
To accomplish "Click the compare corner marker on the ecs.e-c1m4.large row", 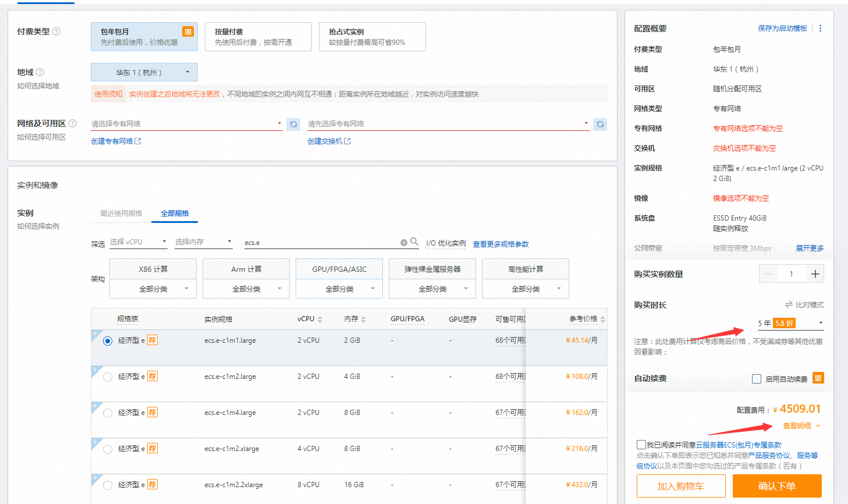I will (x=95, y=406).
